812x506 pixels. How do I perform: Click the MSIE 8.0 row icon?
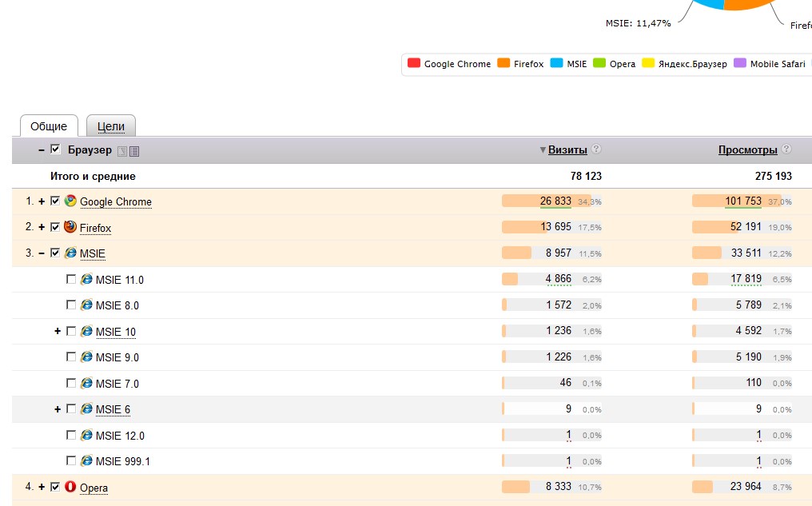coord(86,305)
